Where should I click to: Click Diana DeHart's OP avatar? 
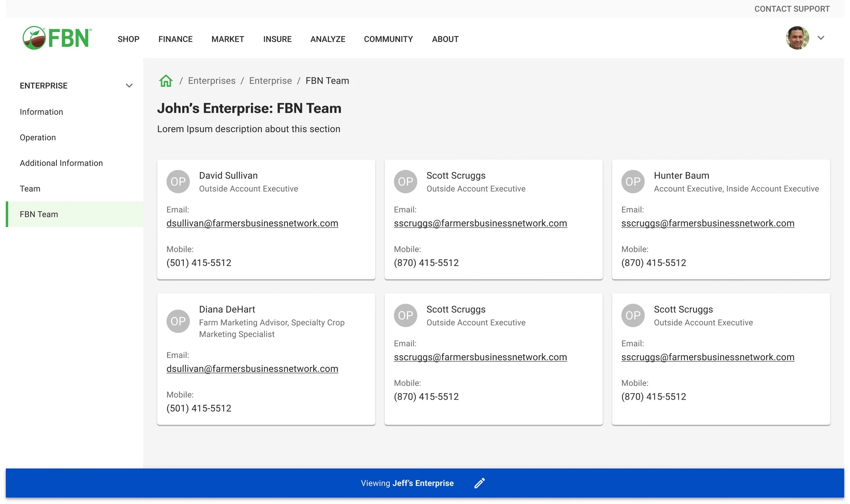click(178, 321)
